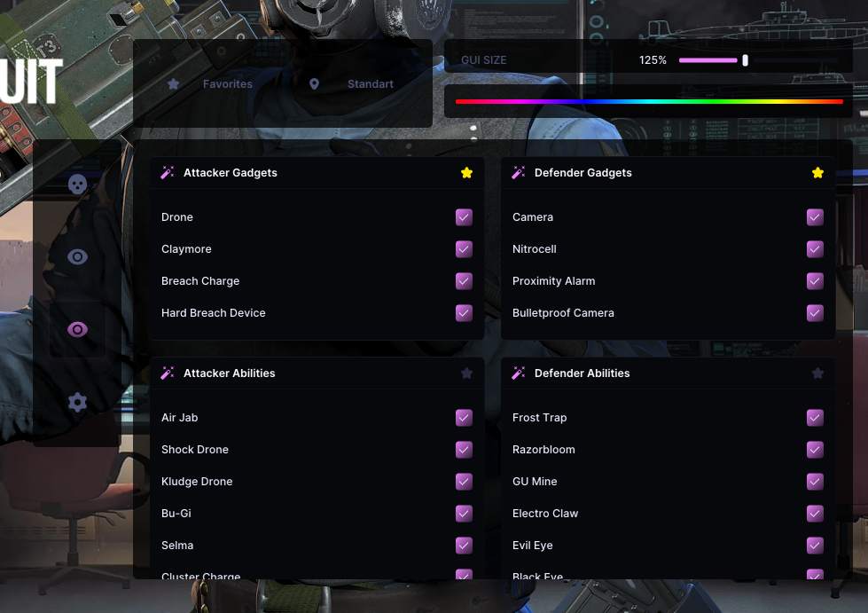Select the grey eye sidebar icon

[x=77, y=257]
